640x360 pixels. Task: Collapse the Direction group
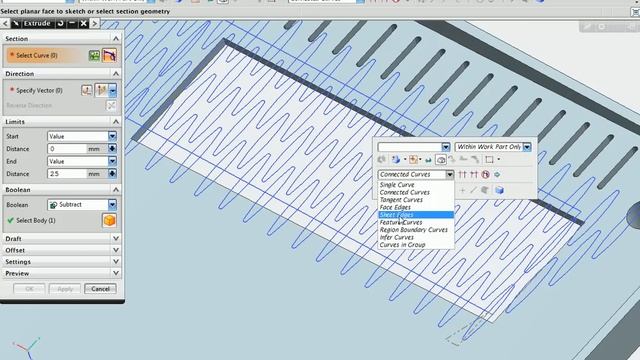[116, 74]
